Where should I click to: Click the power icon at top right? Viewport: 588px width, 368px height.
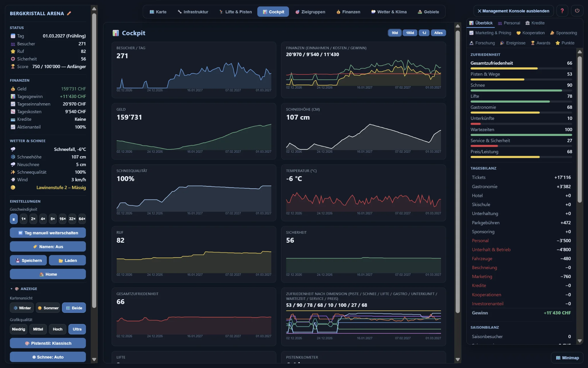(577, 11)
